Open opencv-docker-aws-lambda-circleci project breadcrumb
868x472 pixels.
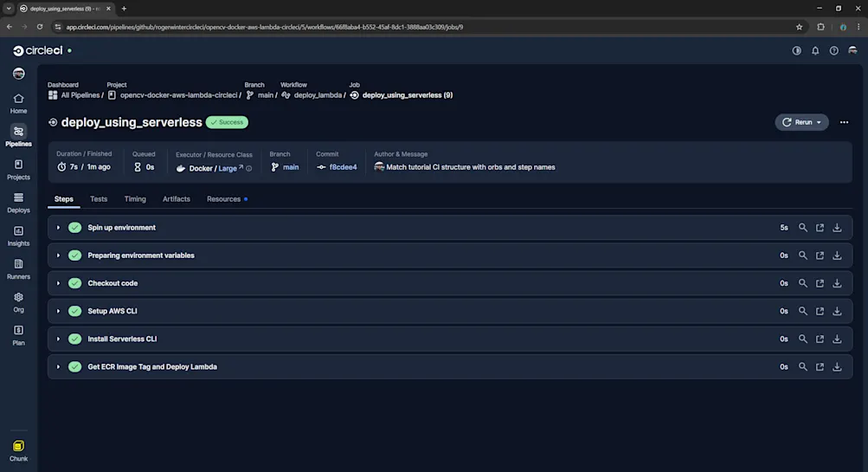[174, 95]
